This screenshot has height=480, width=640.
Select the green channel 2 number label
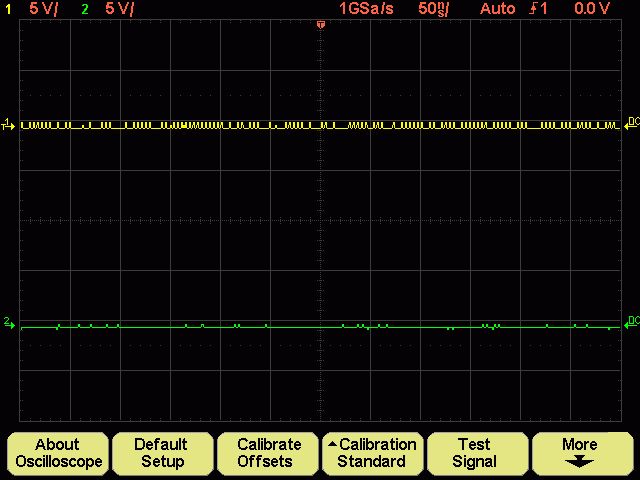(84, 9)
